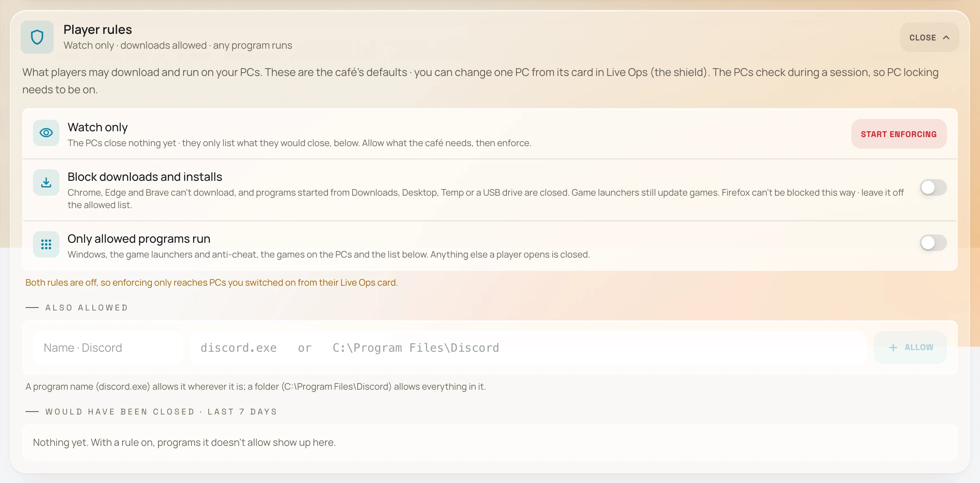Click the Only allowed programs grid icon
The width and height of the screenshot is (980, 483).
tap(46, 244)
